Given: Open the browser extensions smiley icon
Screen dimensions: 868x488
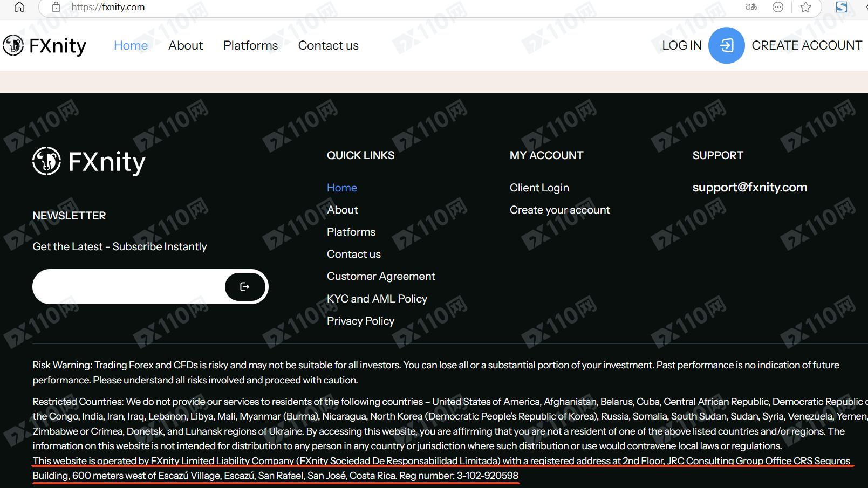Looking at the screenshot, I should coord(778,7).
